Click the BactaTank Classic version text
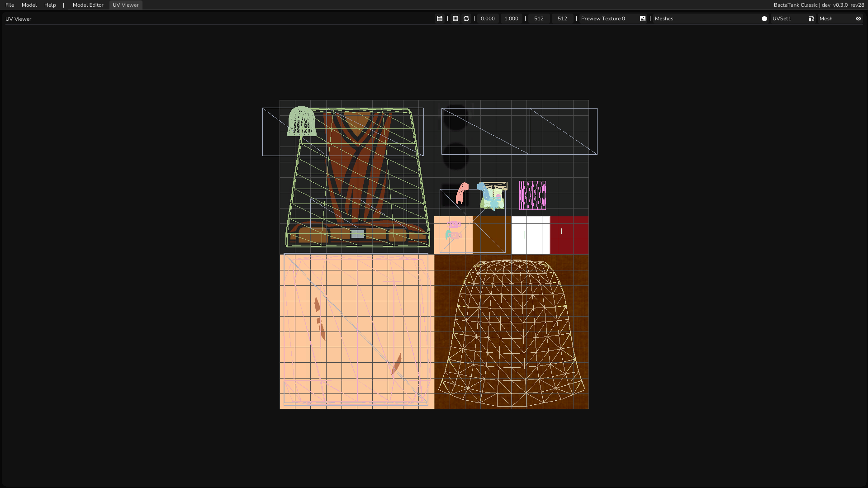 [x=819, y=5]
